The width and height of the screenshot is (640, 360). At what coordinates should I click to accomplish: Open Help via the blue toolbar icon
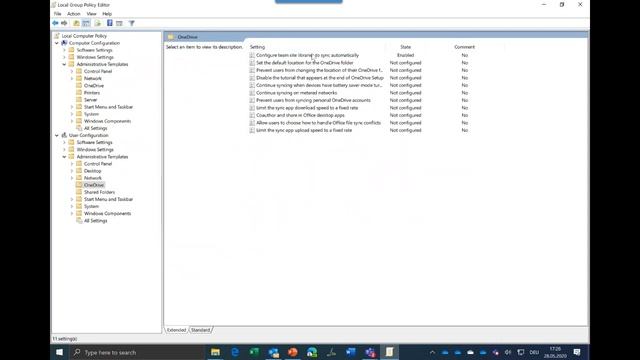(110, 23)
